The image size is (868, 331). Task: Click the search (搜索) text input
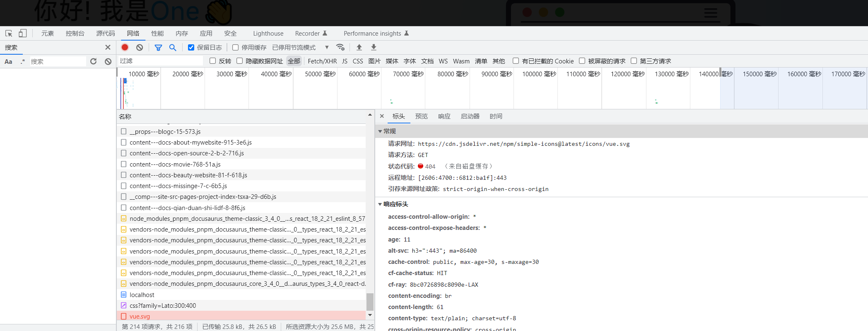pos(58,61)
